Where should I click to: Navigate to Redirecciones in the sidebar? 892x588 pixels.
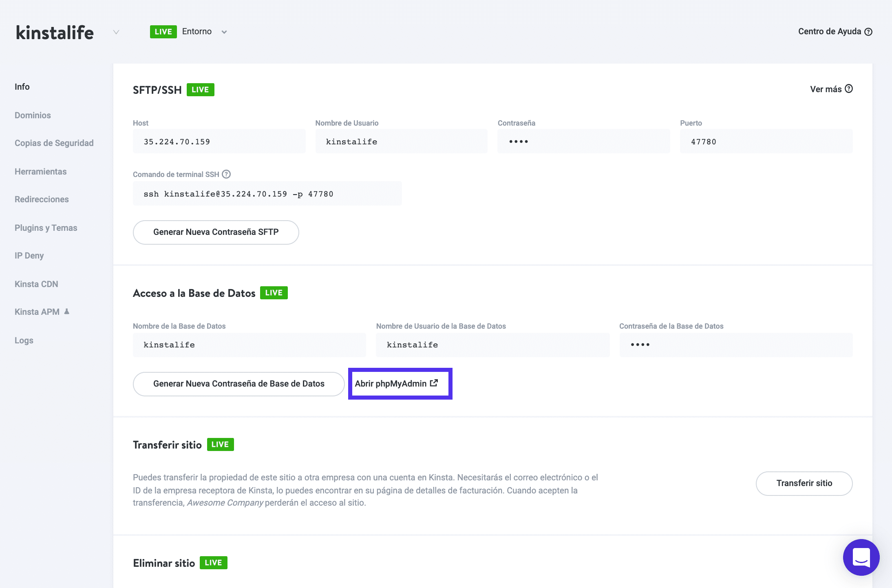tap(41, 199)
